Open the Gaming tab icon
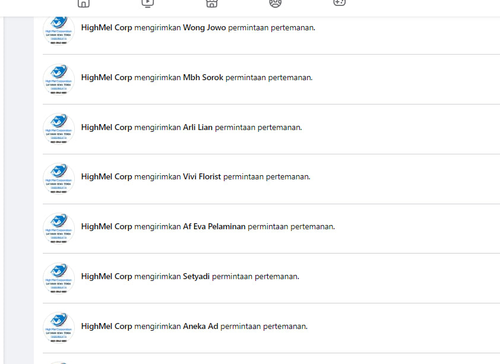Viewport: 500px width, 364px height. pyautogui.click(x=339, y=3)
